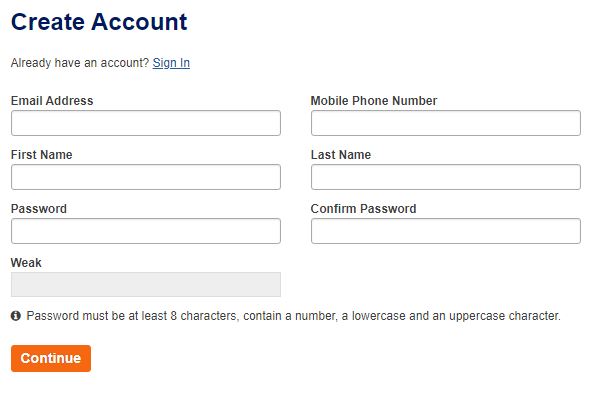Image resolution: width=594 pixels, height=393 pixels.
Task: Click the Create Account heading
Action: [x=99, y=22]
